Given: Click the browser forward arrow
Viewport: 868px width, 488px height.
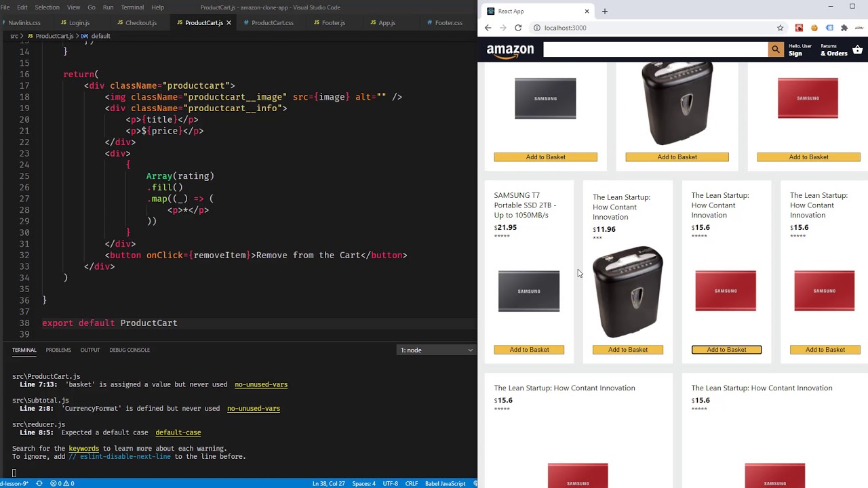Looking at the screenshot, I should (x=502, y=28).
